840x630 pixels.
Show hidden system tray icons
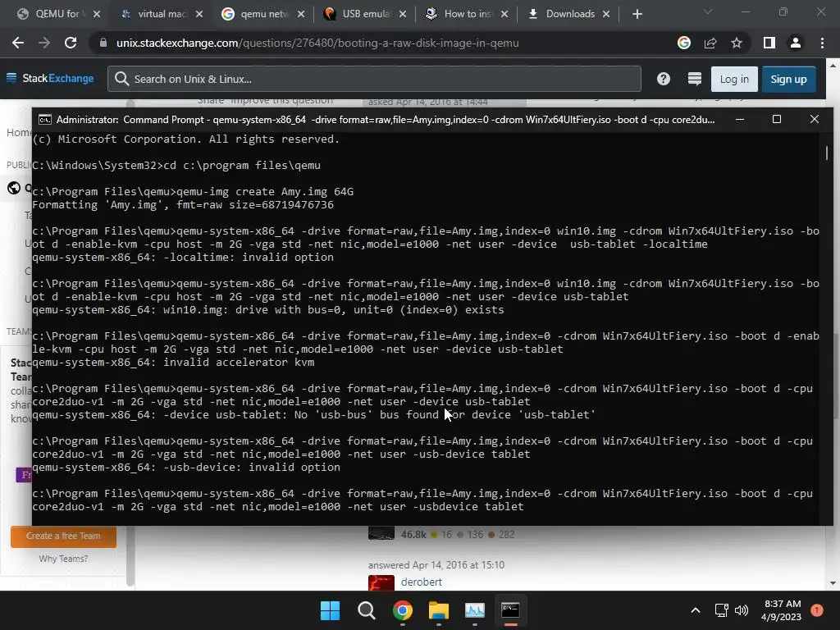(x=696, y=610)
